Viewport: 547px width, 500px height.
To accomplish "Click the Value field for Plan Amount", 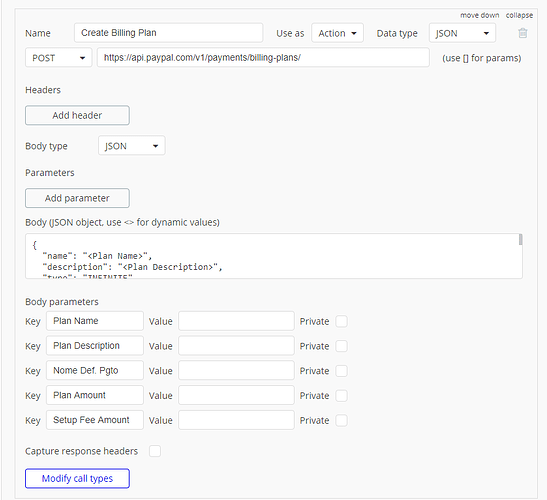I will (x=236, y=395).
